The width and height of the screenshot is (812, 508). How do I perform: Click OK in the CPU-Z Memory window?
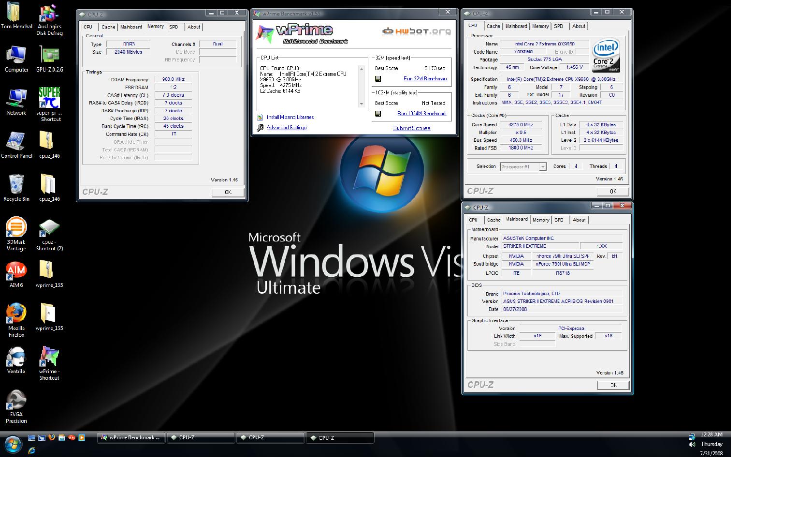point(228,192)
